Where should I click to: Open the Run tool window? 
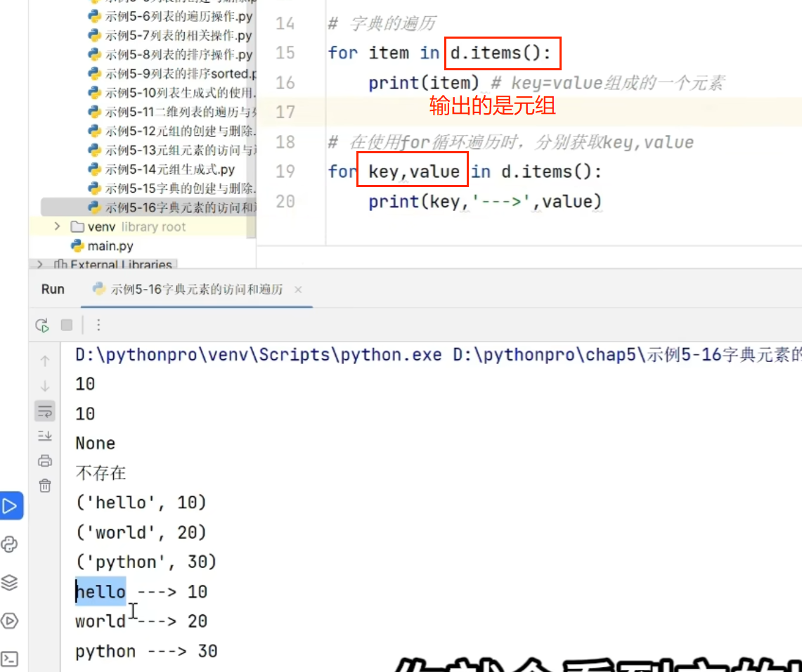(11, 506)
